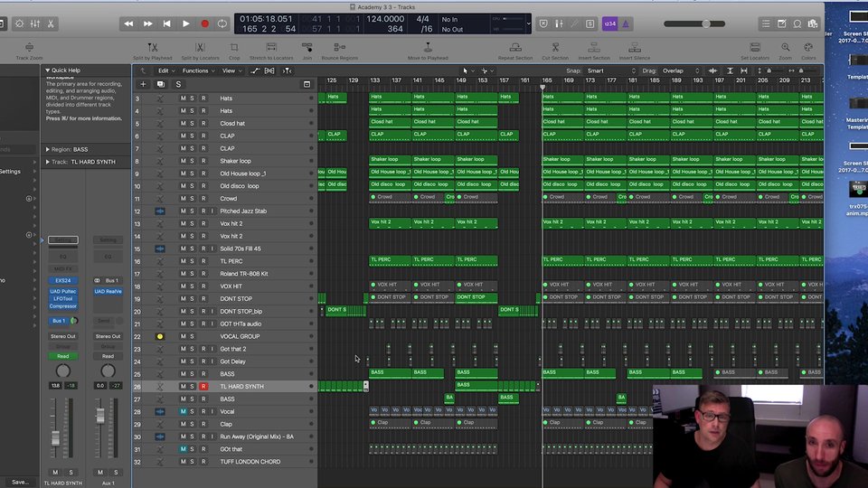This screenshot has height=488, width=868.
Task: Click the Set Locators icon
Action: (x=755, y=48)
